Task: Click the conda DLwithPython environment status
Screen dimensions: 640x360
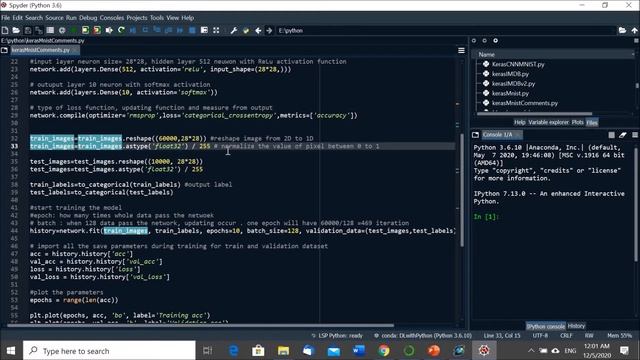Action: (422, 336)
